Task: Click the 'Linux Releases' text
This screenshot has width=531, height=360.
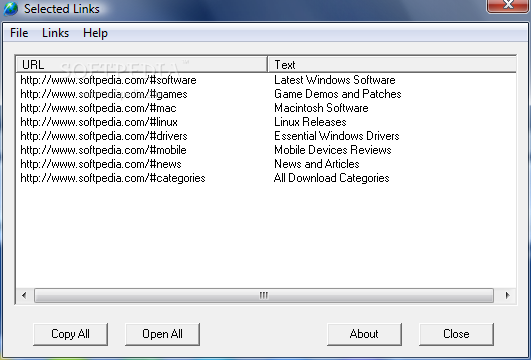Action: 310,122
